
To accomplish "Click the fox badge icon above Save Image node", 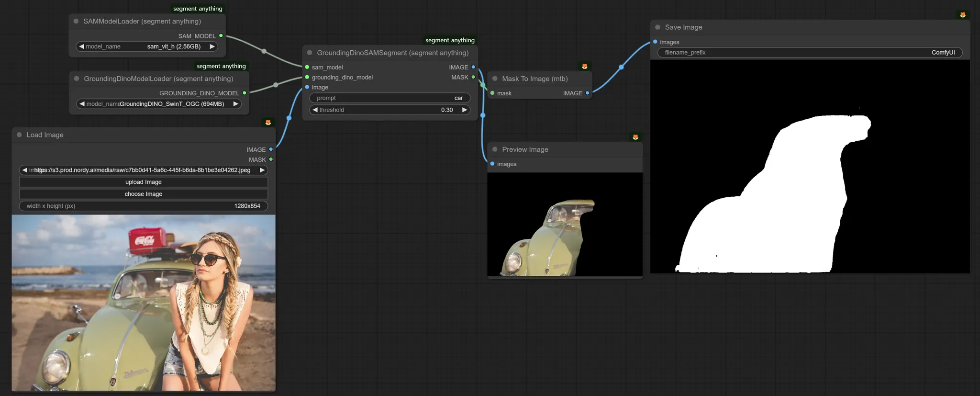I will [963, 15].
